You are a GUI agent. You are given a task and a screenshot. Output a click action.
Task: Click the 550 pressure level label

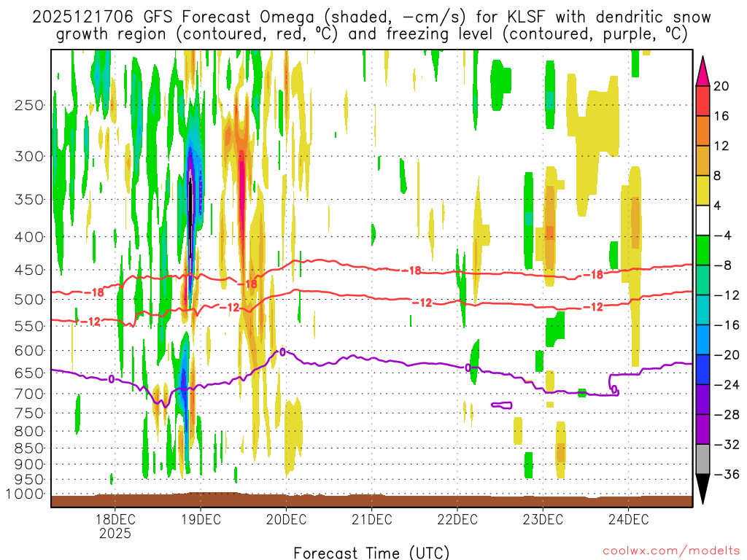[x=29, y=326]
